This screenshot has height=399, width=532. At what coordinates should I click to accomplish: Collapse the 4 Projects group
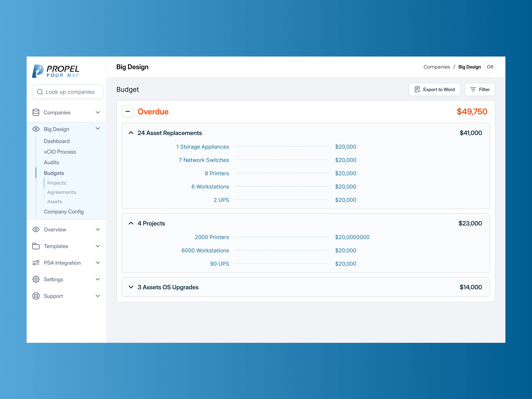131,223
